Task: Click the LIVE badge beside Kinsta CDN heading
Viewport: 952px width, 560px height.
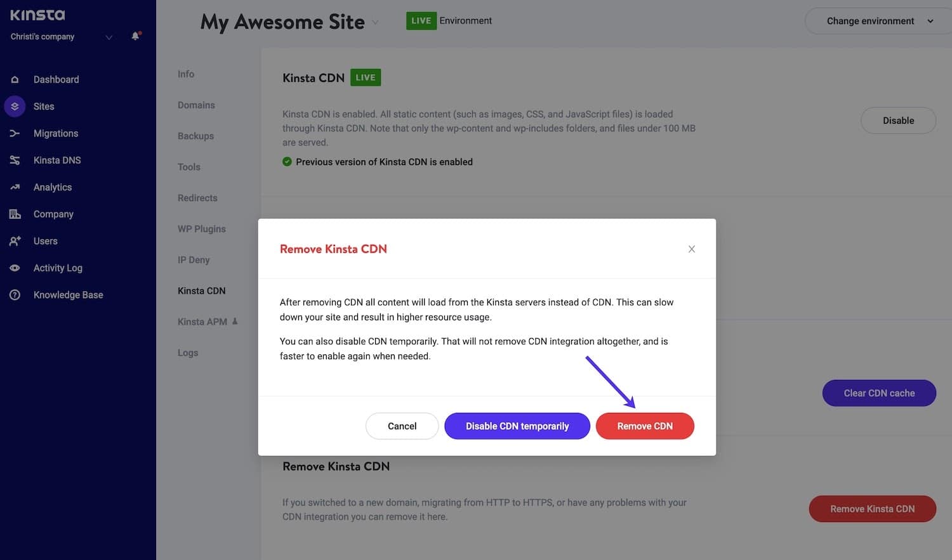Action: tap(366, 77)
